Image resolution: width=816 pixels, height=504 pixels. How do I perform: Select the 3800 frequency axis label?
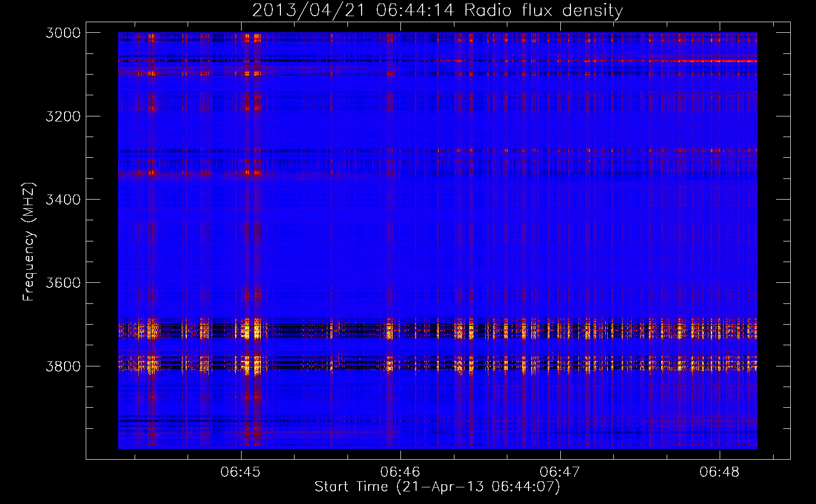click(63, 366)
